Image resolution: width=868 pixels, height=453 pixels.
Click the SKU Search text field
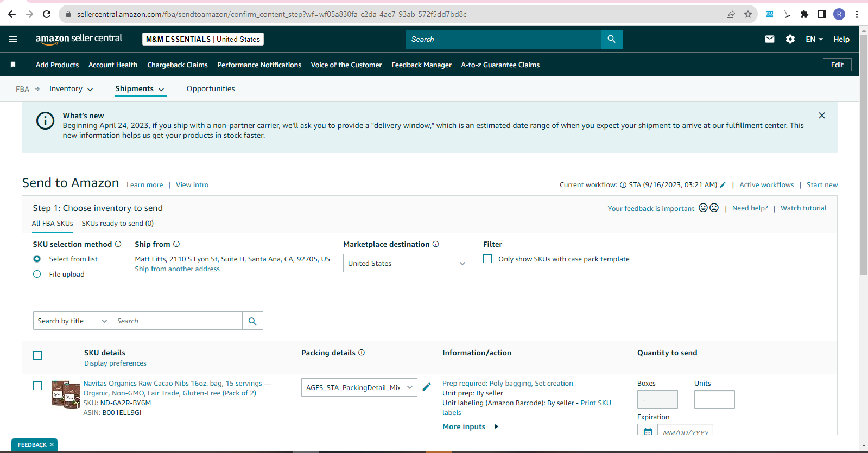[x=177, y=321]
